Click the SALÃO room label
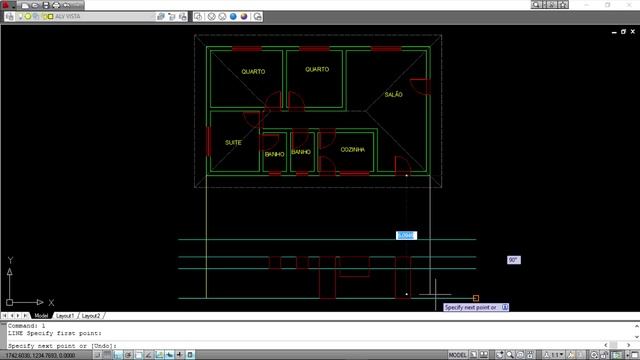This screenshot has height=360, width=640. pos(393,94)
